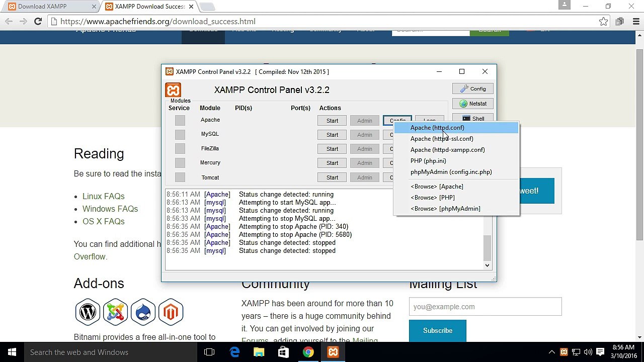This screenshot has height=362, width=644.
Task: Open Chrome from the taskbar
Action: pyautogui.click(x=308, y=352)
